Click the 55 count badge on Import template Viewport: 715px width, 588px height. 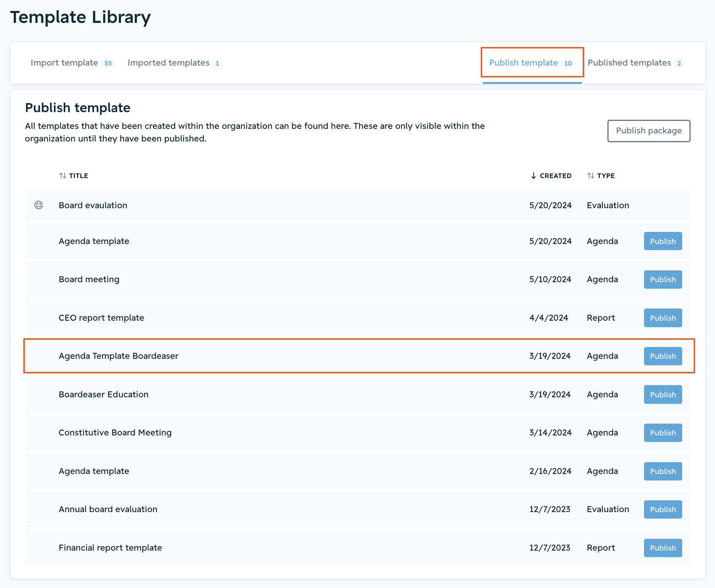[108, 63]
